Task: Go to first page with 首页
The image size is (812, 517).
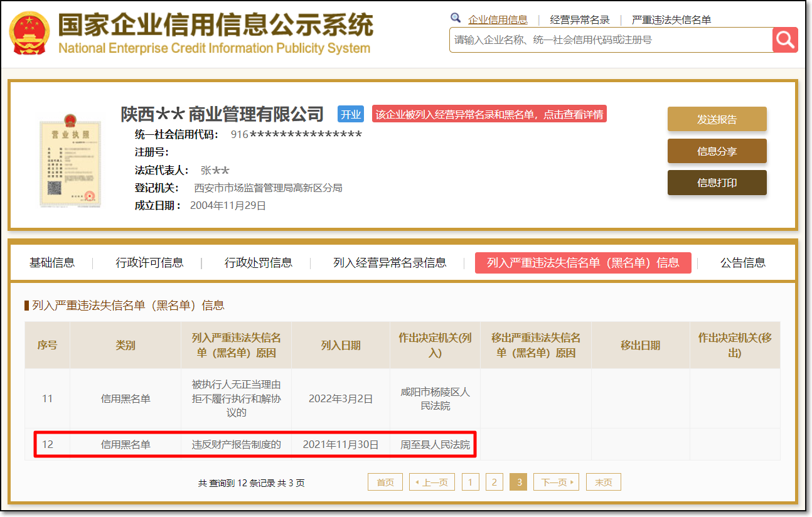Action: pyautogui.click(x=385, y=482)
